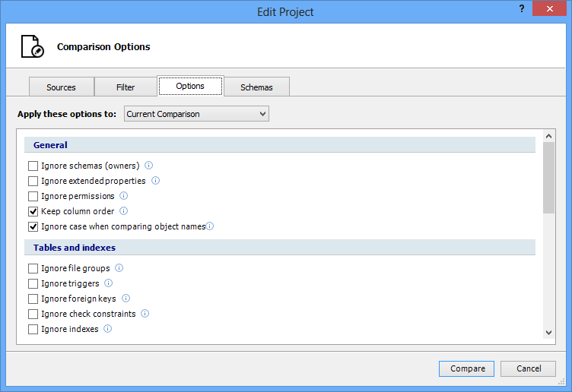The height and width of the screenshot is (392, 572).
Task: Click info icon next to Ignore file groups
Action: click(119, 268)
